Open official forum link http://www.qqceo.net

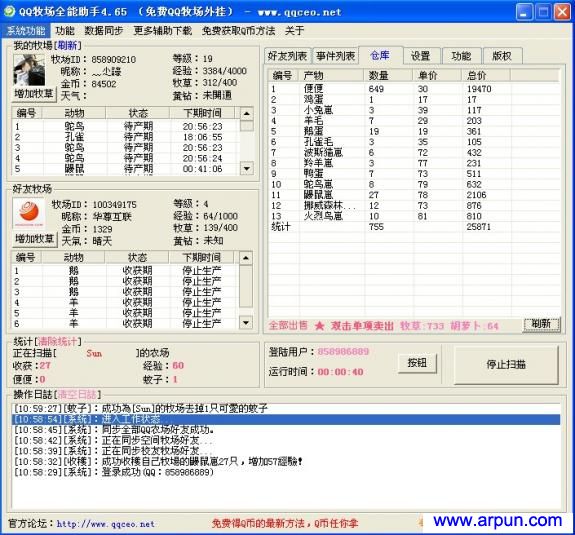click(x=106, y=524)
